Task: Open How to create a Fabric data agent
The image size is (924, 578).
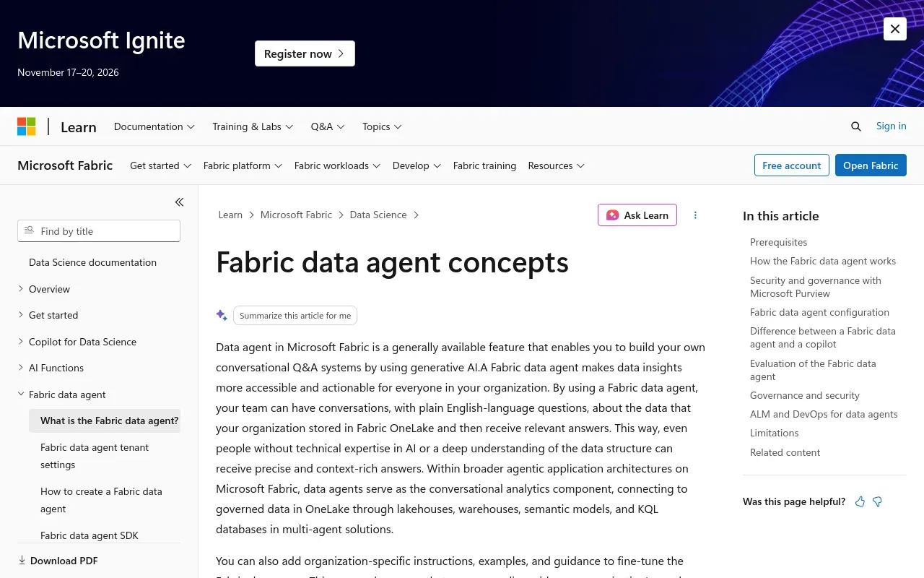Action: click(x=105, y=500)
